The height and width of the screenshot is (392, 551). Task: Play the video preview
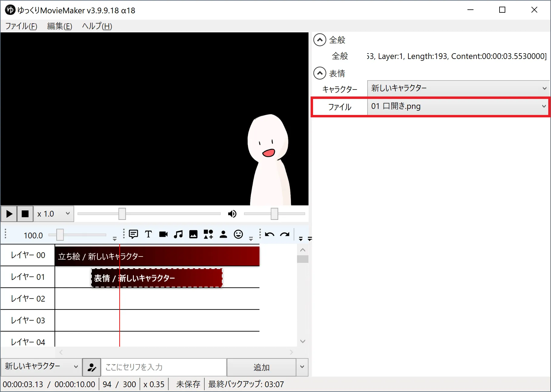9,214
